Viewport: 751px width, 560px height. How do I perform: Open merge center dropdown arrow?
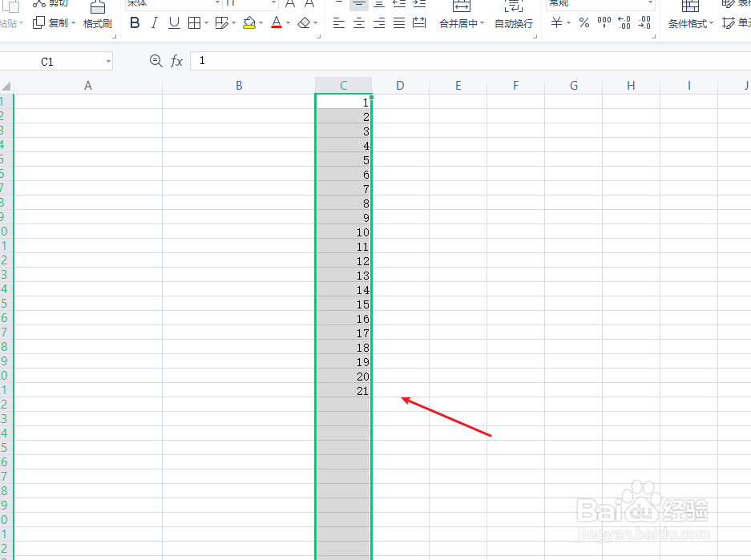click(x=482, y=23)
